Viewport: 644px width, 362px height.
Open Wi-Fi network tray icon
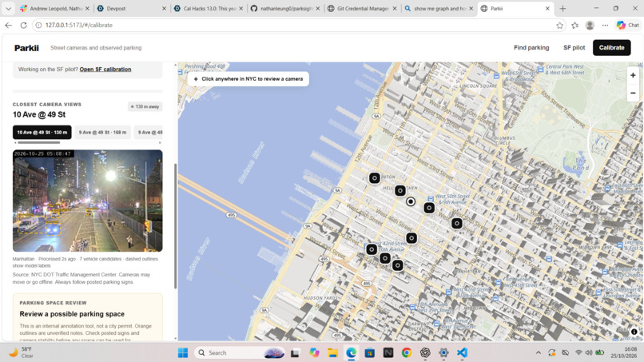pyautogui.click(x=578, y=352)
